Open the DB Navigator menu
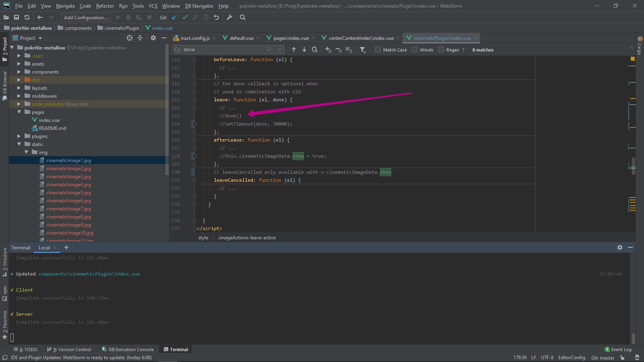Image resolution: width=644 pixels, height=362 pixels. click(199, 6)
